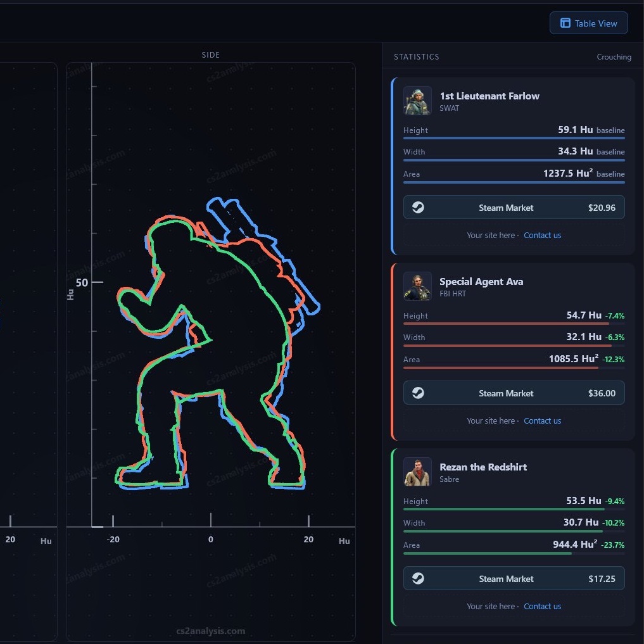Click the SIDE view heading

211,54
